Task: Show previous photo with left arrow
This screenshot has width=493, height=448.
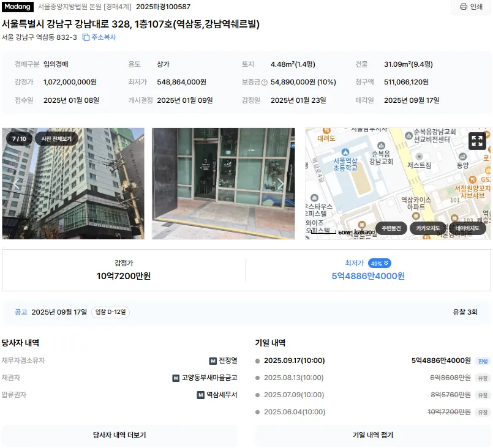Action: (17, 184)
